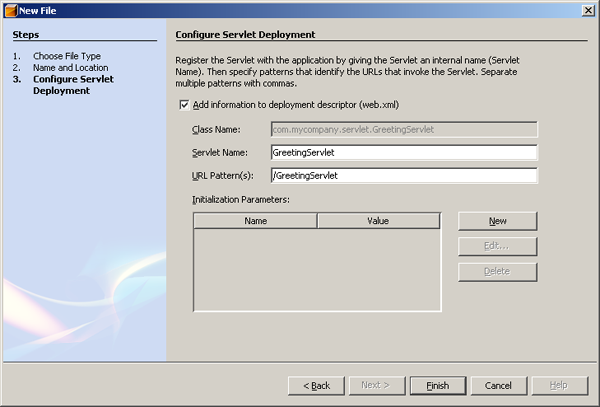
Task: Click the grayed-out Class Name field
Action: (x=404, y=130)
